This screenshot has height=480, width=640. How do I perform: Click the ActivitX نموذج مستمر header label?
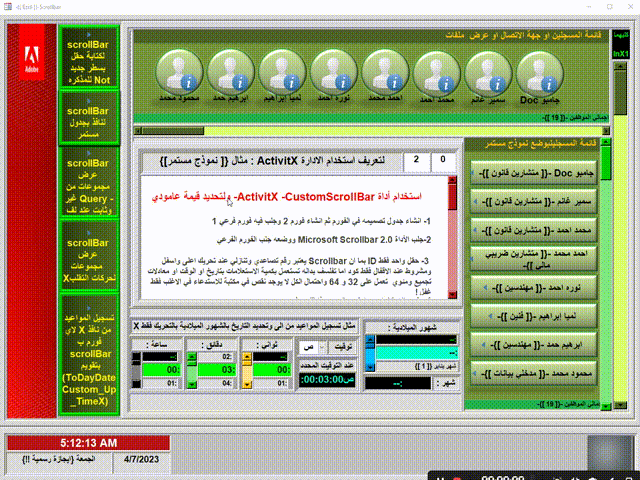272,161
